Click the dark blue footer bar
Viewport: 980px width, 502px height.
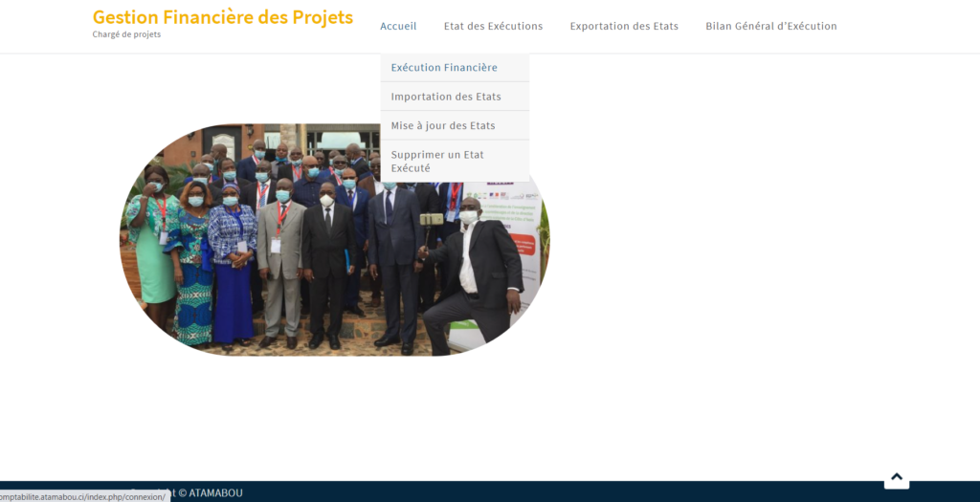574,491
